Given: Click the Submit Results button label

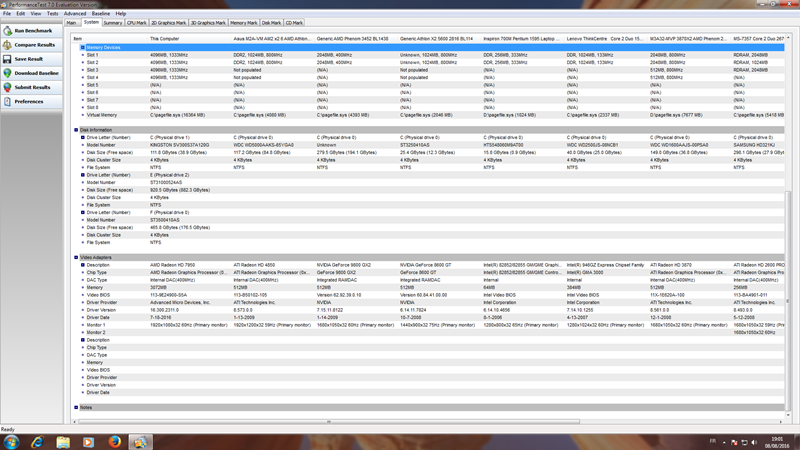Looking at the screenshot, I should [x=32, y=87].
